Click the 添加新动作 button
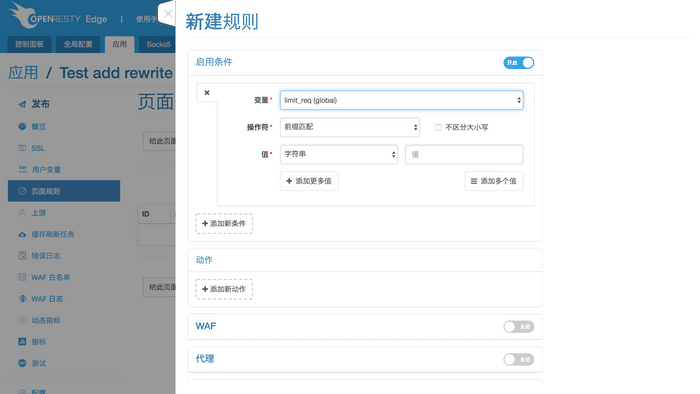The image size is (700, 394). (x=224, y=289)
